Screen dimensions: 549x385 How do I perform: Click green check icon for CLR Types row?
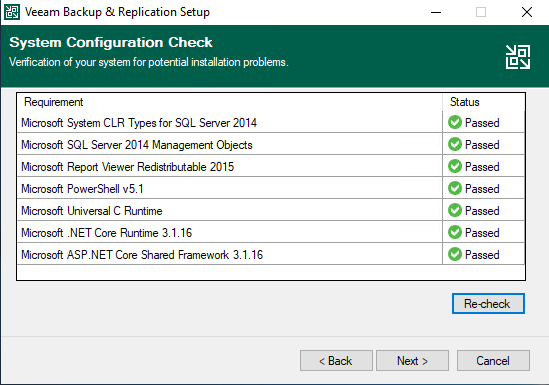[455, 122]
